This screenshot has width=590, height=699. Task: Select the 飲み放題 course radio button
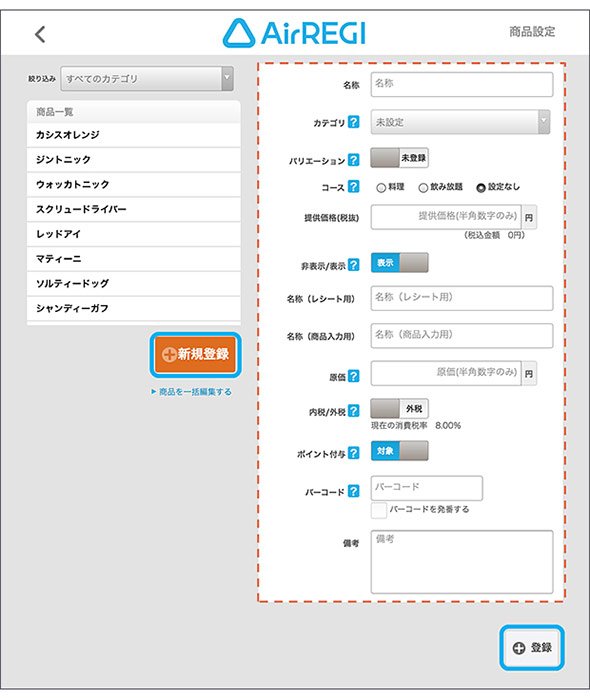click(423, 188)
